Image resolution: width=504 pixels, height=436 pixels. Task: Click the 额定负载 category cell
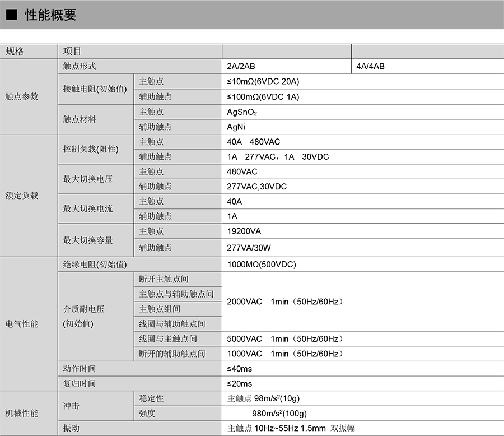[22, 196]
